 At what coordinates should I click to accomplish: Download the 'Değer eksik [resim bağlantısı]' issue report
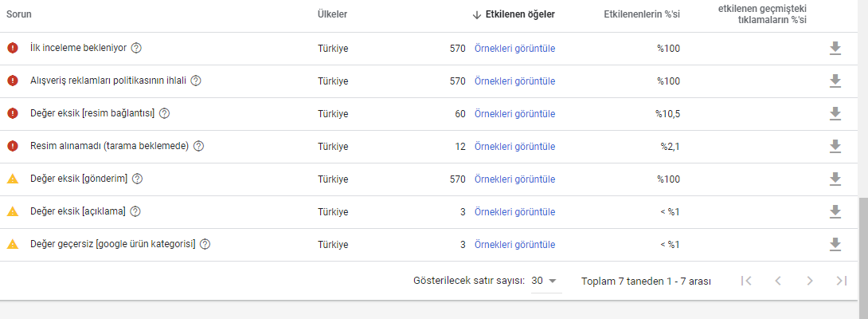pyautogui.click(x=835, y=114)
